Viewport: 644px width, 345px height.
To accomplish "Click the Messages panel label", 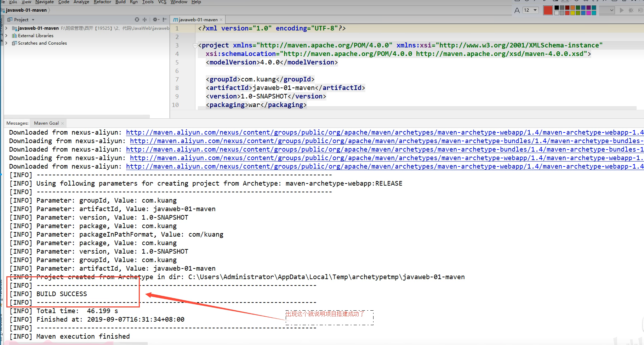I will [17, 123].
